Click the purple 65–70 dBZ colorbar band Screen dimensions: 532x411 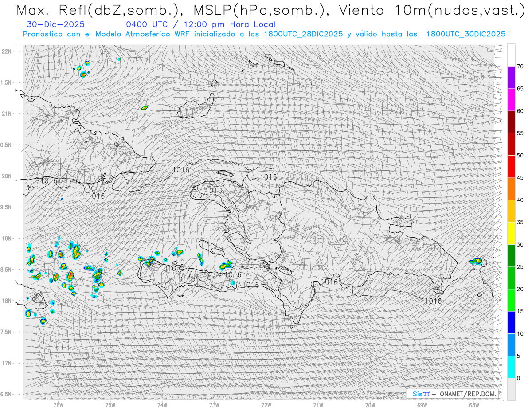point(511,77)
